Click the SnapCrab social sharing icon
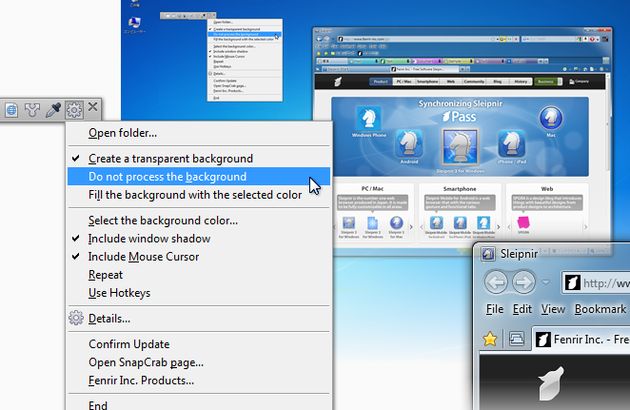Screen dimensions: 630x410 pyautogui.click(x=32, y=110)
